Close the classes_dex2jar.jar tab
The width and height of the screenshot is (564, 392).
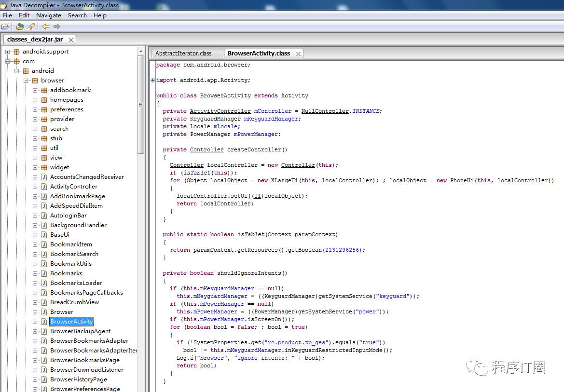pyautogui.click(x=71, y=40)
